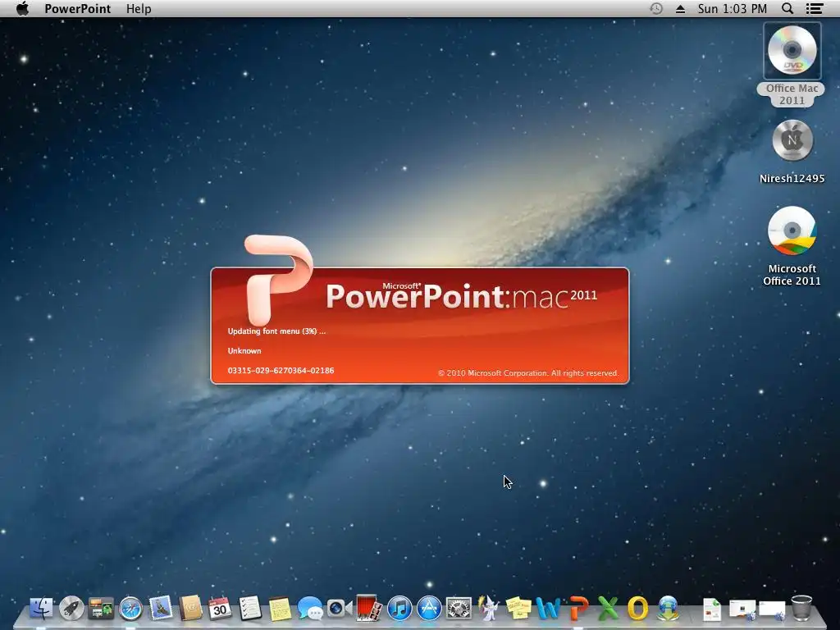Viewport: 840px width, 630px height.
Task: Open Photo Booth icon in Dock
Action: (369, 609)
